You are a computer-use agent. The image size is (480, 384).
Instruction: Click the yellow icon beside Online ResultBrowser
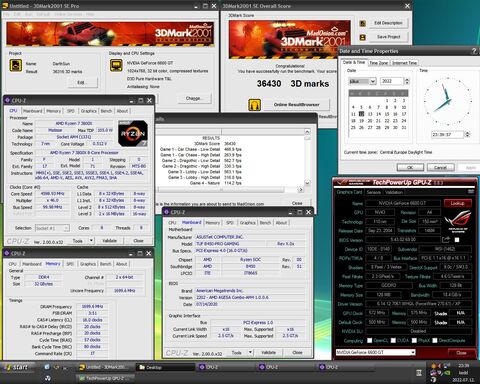pos(254,105)
